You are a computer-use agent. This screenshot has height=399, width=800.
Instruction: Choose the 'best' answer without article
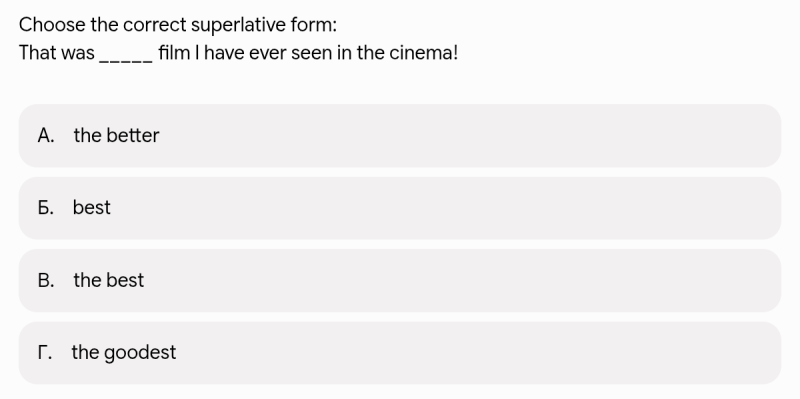point(399,208)
